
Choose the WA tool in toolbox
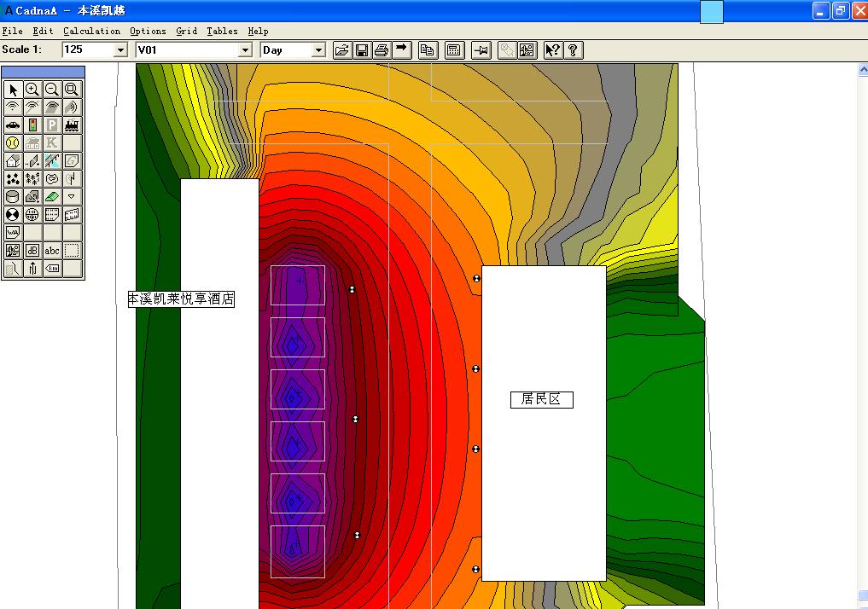[x=13, y=232]
